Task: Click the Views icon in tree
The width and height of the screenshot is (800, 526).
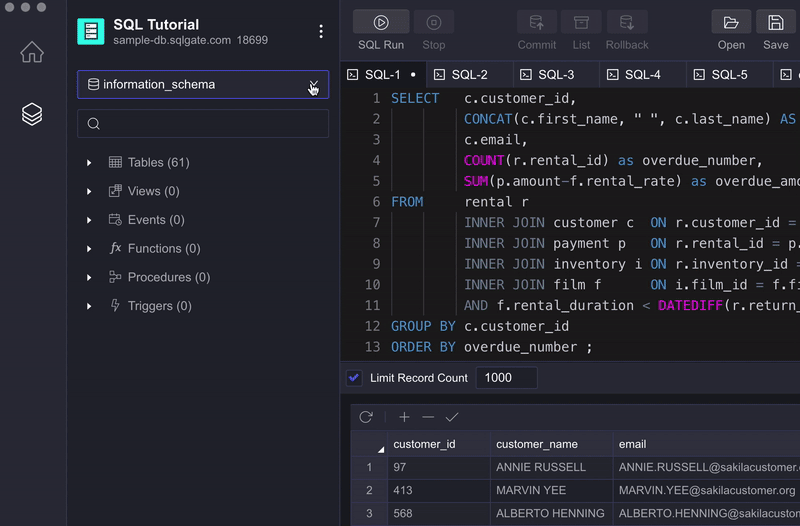Action: tap(115, 191)
